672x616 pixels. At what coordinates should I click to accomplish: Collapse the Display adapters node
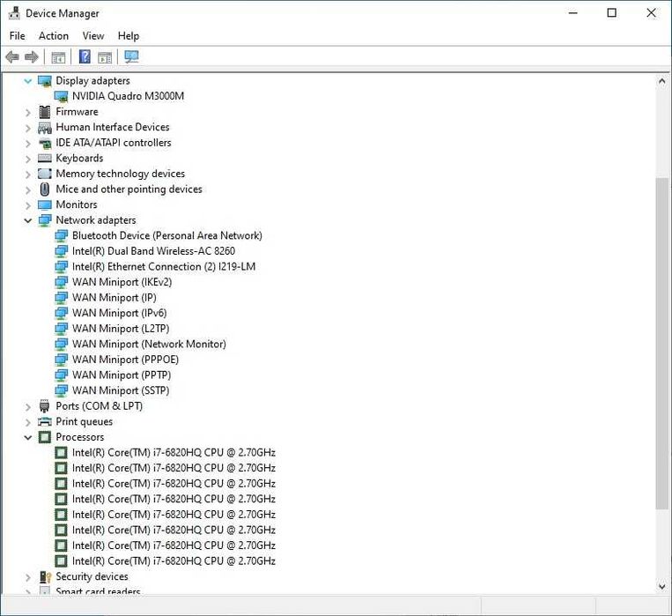(x=28, y=81)
